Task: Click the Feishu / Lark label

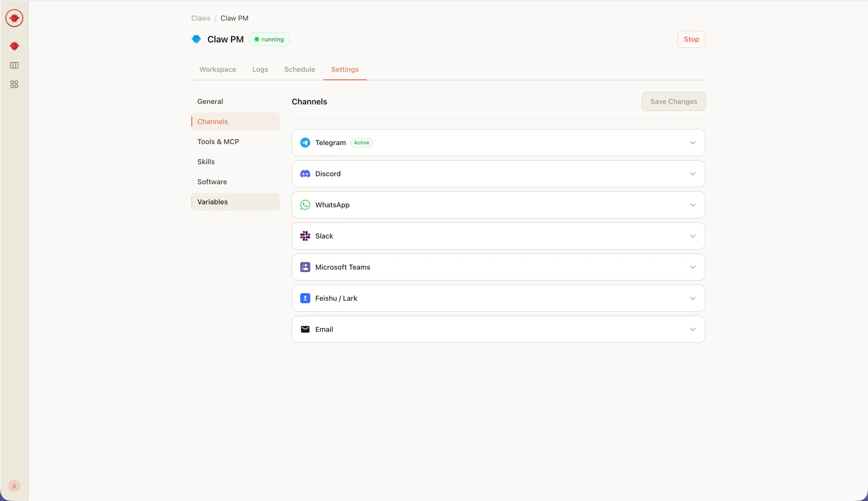Action: point(336,298)
